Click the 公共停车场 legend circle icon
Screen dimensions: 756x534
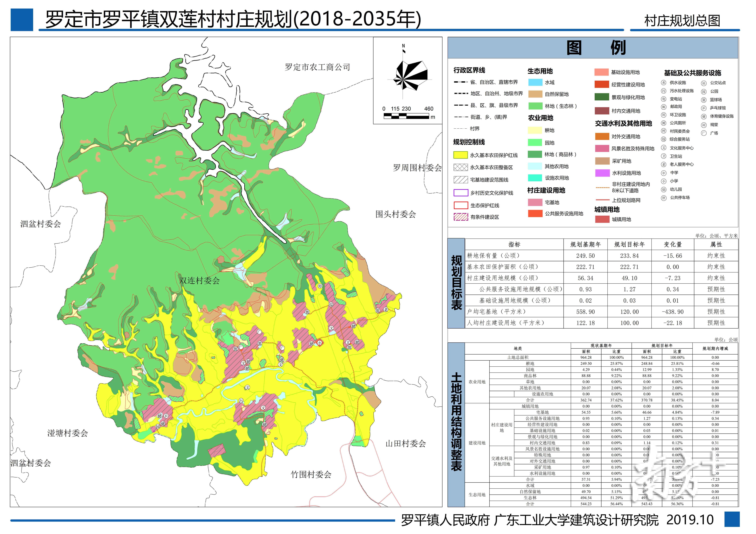point(663,198)
